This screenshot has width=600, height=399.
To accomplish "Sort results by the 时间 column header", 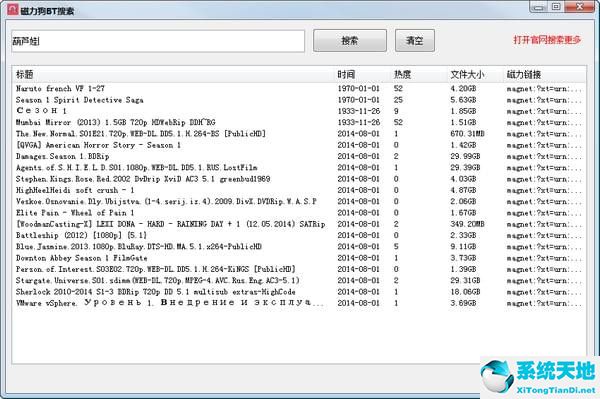I will [x=346, y=74].
